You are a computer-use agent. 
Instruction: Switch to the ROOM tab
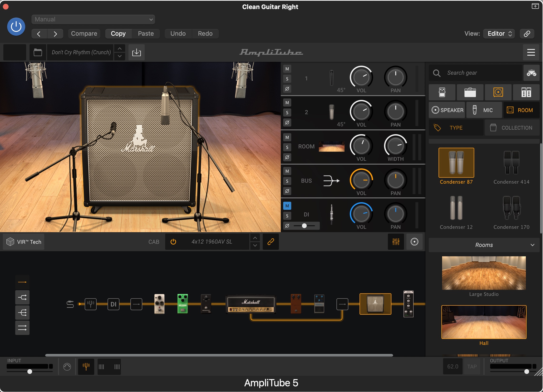[521, 110]
